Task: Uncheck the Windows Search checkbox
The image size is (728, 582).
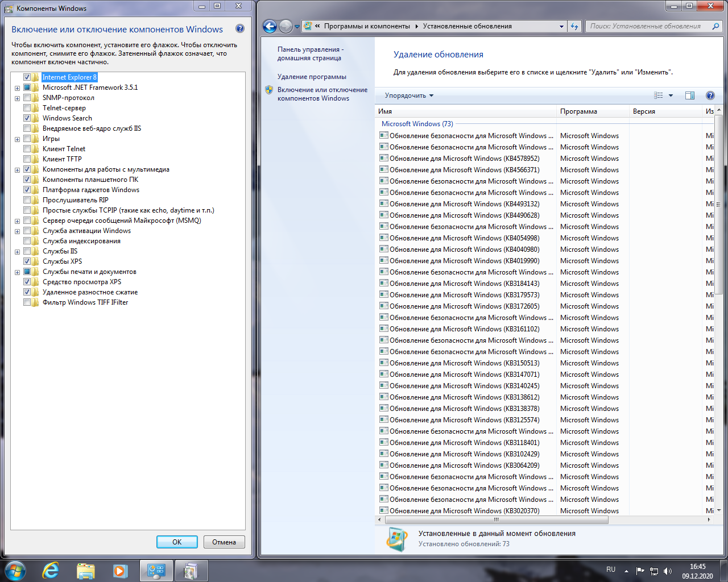Action: pyautogui.click(x=27, y=118)
